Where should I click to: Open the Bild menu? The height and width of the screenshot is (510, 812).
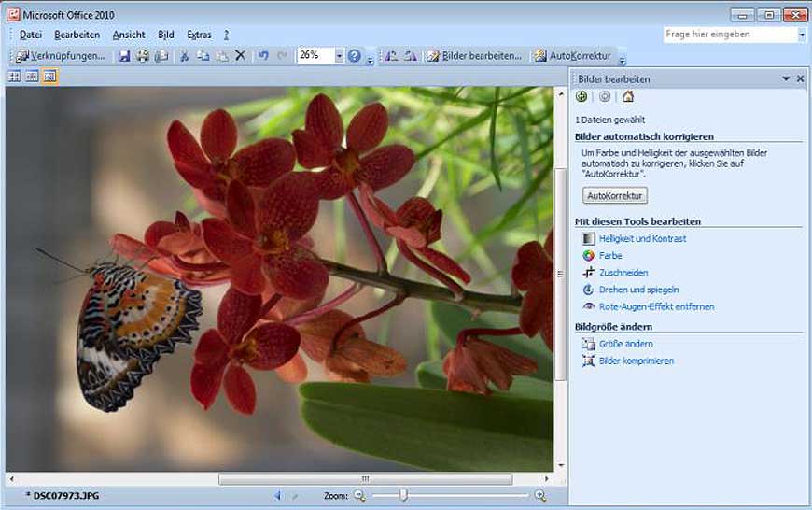(x=166, y=35)
